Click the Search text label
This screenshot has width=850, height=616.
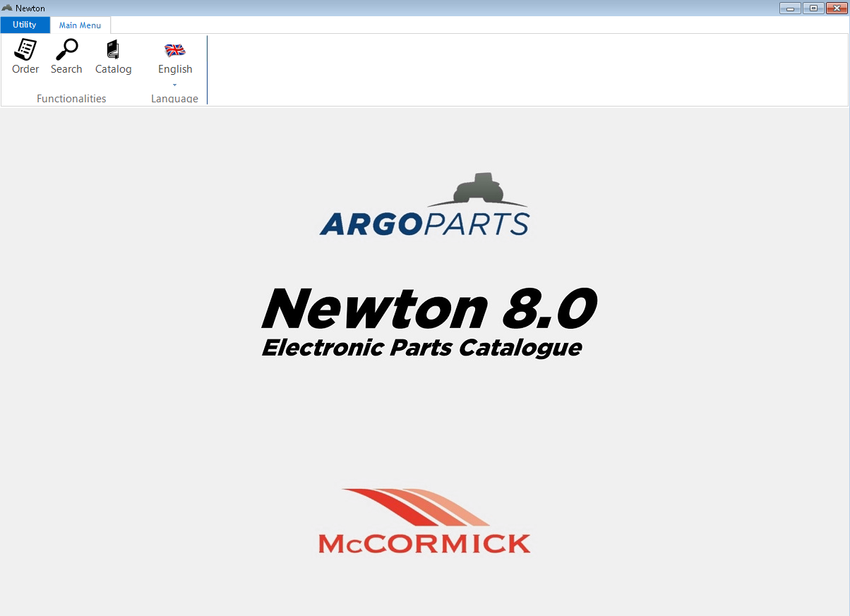tap(66, 69)
